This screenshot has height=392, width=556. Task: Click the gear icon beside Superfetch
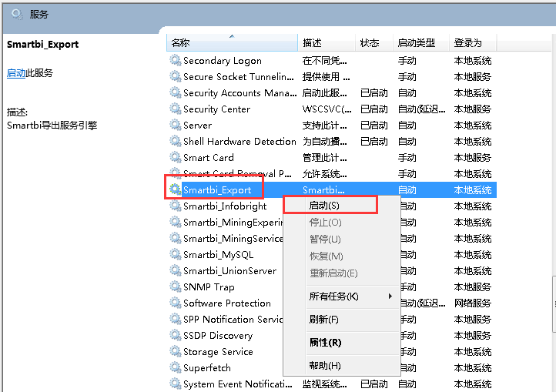175,367
